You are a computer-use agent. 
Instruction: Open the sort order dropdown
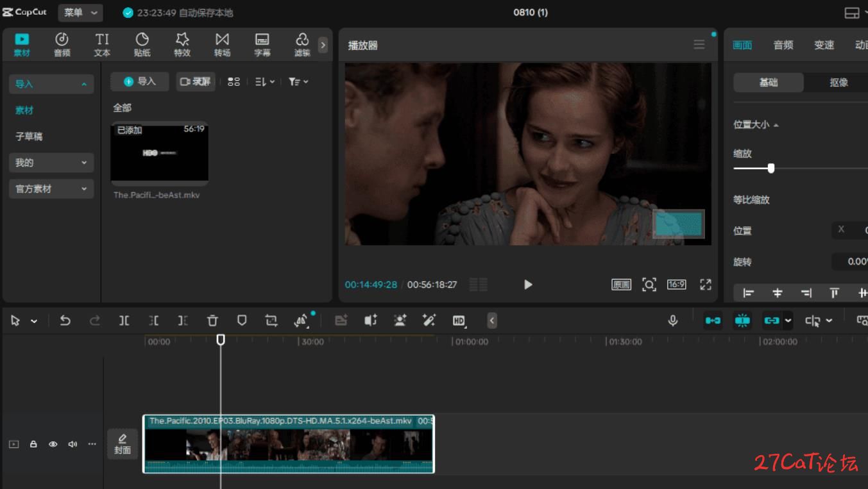coord(265,81)
